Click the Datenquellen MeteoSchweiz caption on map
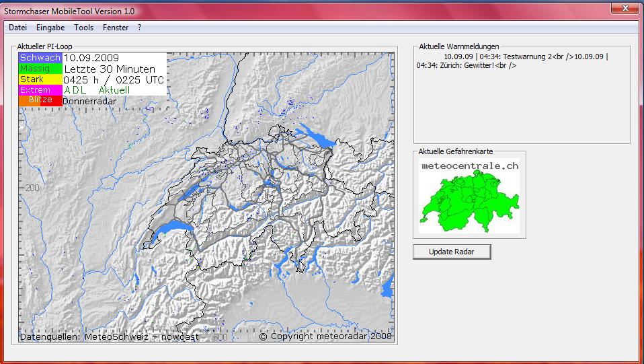 (x=109, y=336)
